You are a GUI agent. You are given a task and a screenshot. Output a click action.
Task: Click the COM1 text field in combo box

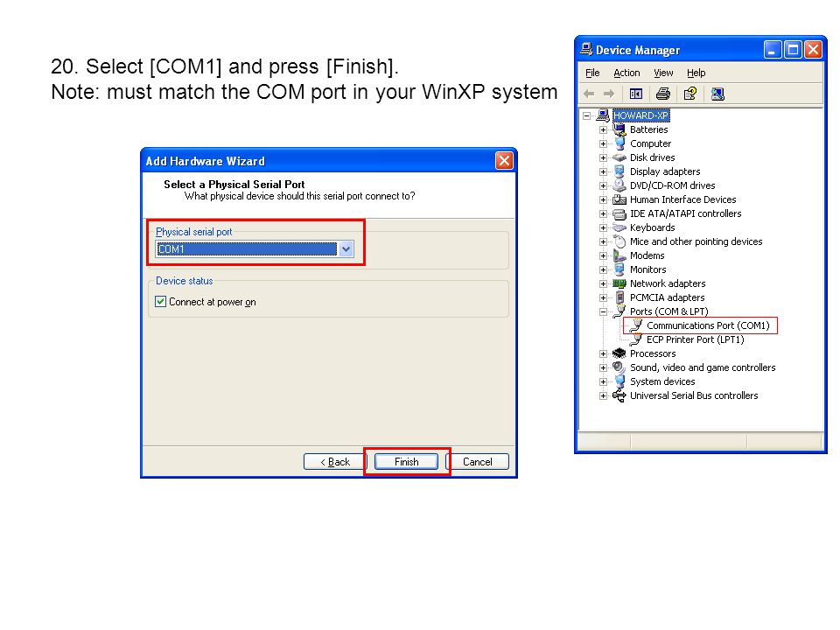[x=247, y=249]
